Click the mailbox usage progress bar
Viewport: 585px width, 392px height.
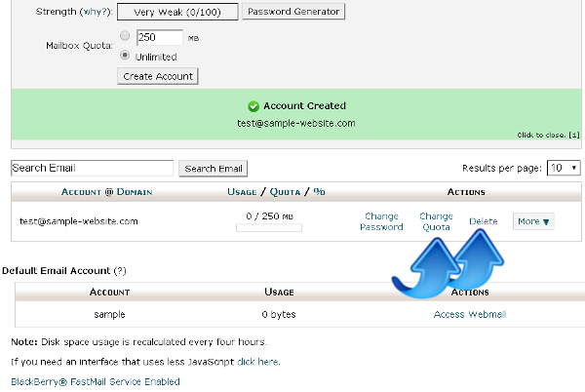268,228
